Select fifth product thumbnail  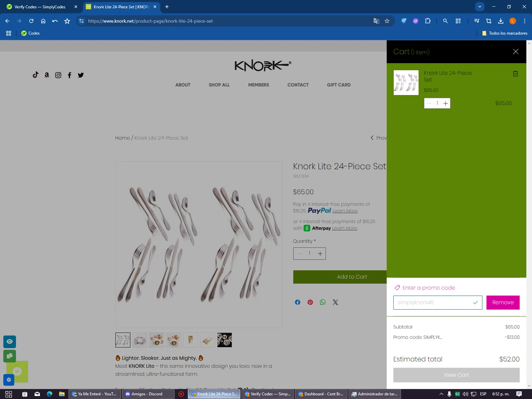point(190,340)
